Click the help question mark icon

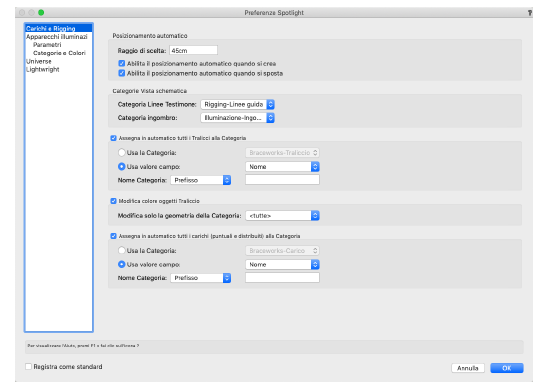pos(530,13)
